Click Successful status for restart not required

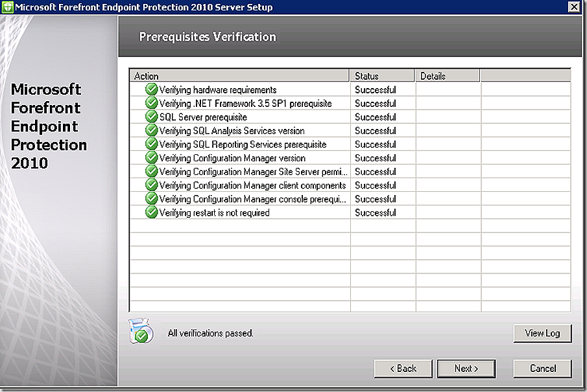point(375,213)
